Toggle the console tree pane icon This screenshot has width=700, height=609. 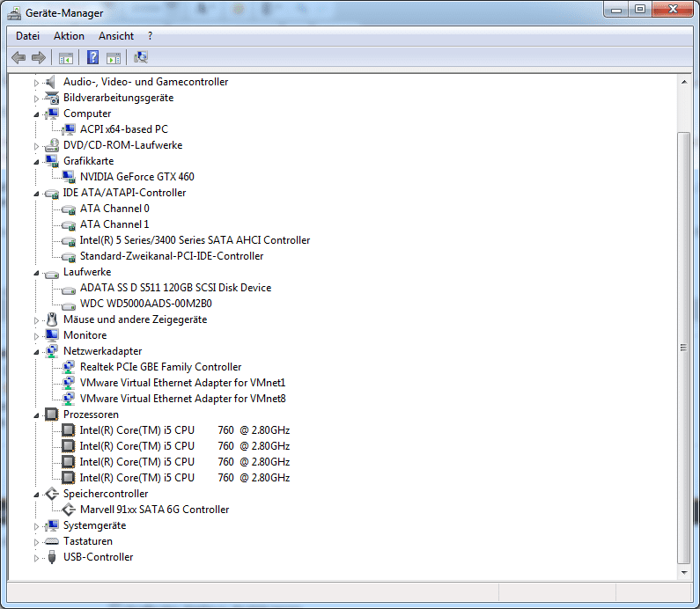click(x=66, y=58)
